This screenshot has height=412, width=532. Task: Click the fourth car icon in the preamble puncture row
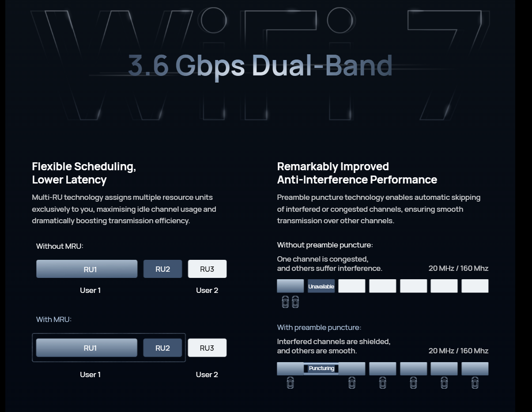[413, 382]
